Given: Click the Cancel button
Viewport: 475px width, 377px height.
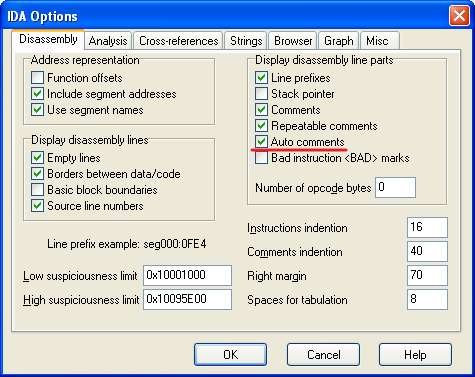Looking at the screenshot, I should (x=323, y=355).
